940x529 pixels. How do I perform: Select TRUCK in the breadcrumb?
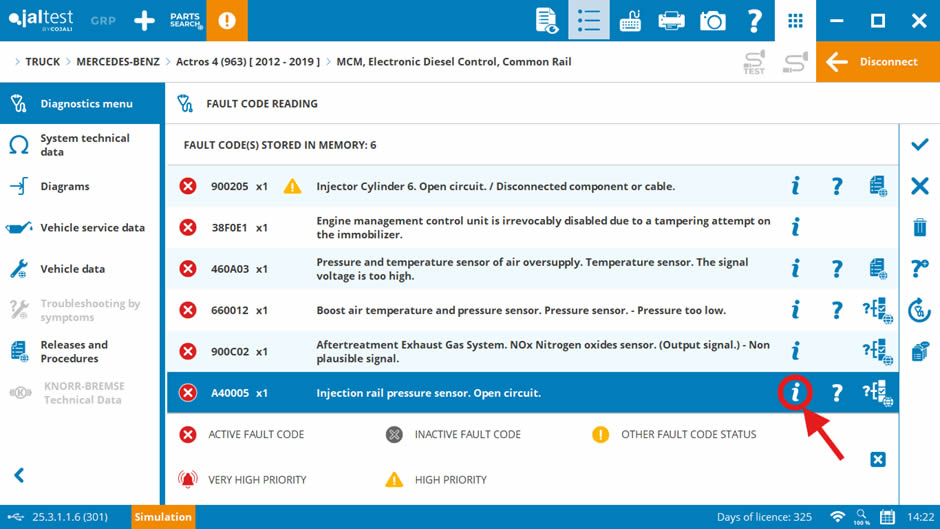(x=43, y=62)
